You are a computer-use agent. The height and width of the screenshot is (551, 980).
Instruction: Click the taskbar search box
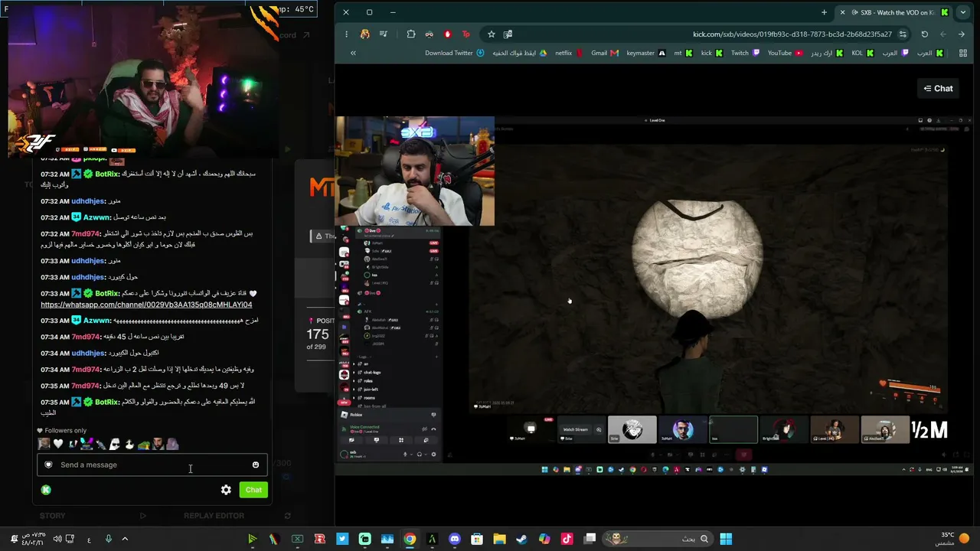pos(658,540)
